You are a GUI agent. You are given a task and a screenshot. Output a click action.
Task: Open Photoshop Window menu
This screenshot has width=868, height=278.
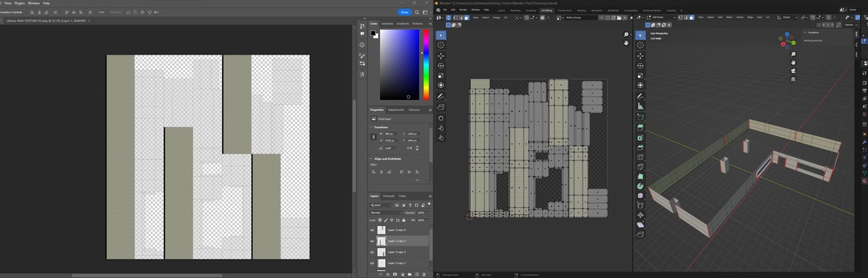point(33,3)
